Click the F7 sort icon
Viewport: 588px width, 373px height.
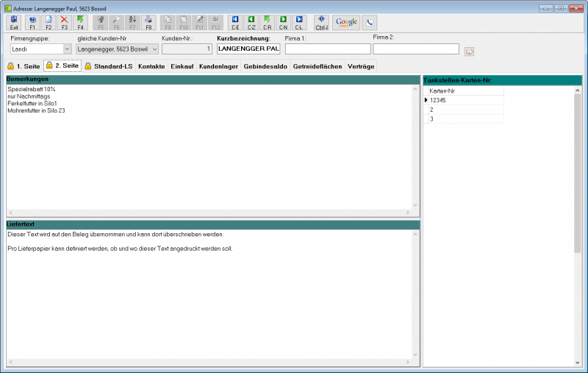coord(132,23)
